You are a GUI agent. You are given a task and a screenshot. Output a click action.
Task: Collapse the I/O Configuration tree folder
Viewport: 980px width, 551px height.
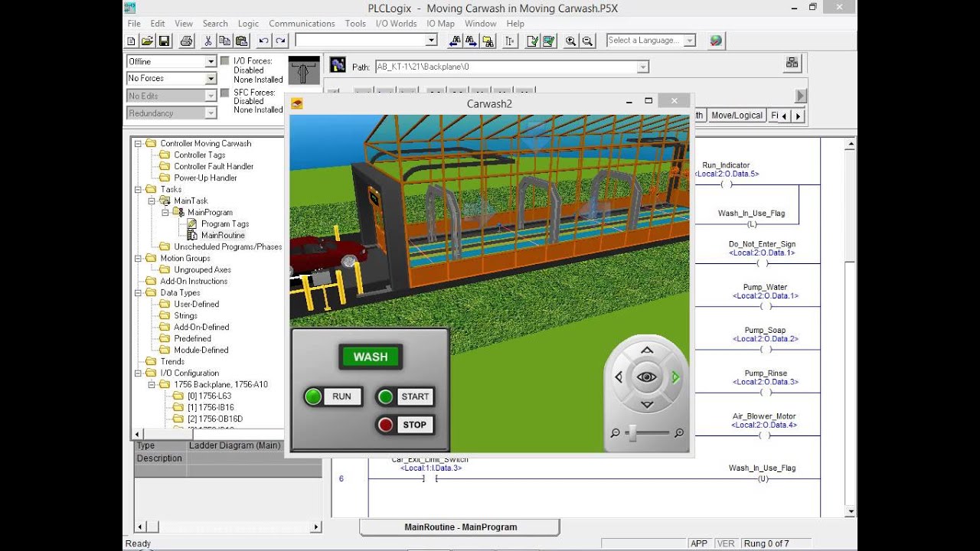[x=139, y=373]
